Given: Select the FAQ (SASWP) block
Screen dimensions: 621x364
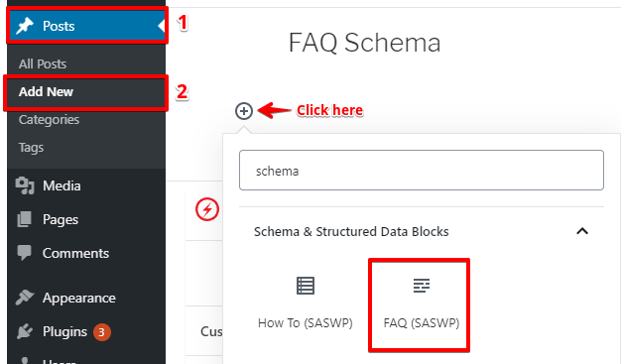Looking at the screenshot, I should pos(421,303).
